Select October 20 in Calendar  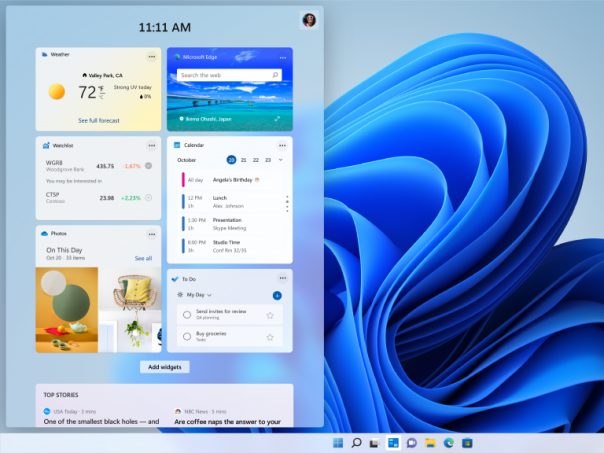(x=231, y=159)
